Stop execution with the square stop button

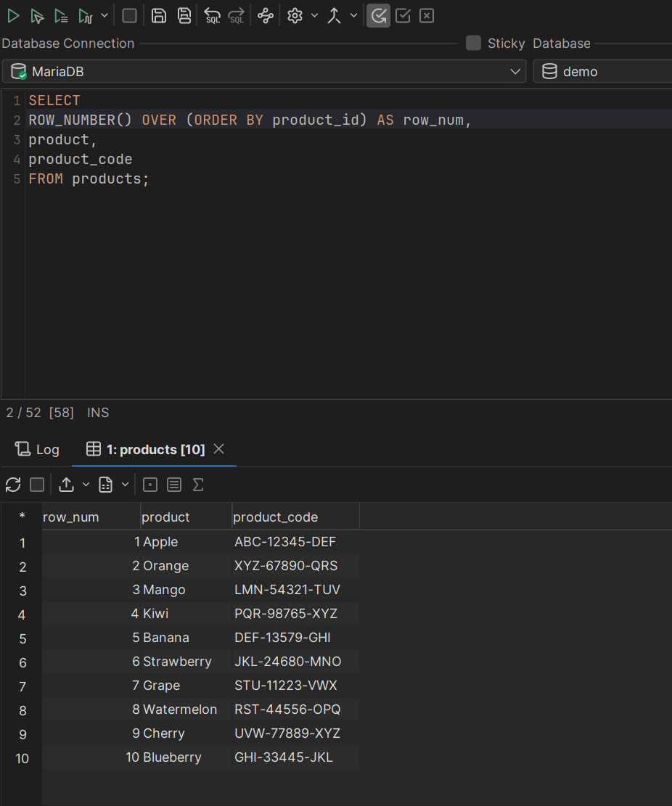point(130,16)
